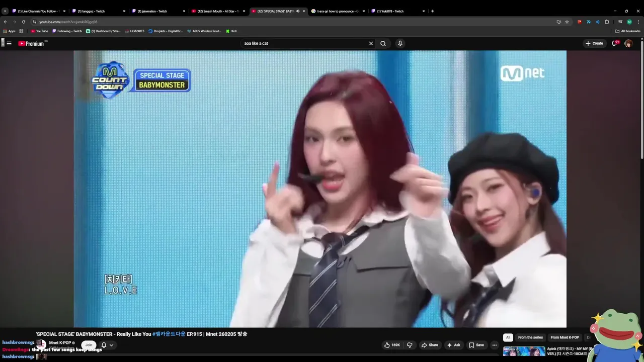Click the install/cast screen icon in address bar
This screenshot has width=644, height=362.
(x=558, y=22)
